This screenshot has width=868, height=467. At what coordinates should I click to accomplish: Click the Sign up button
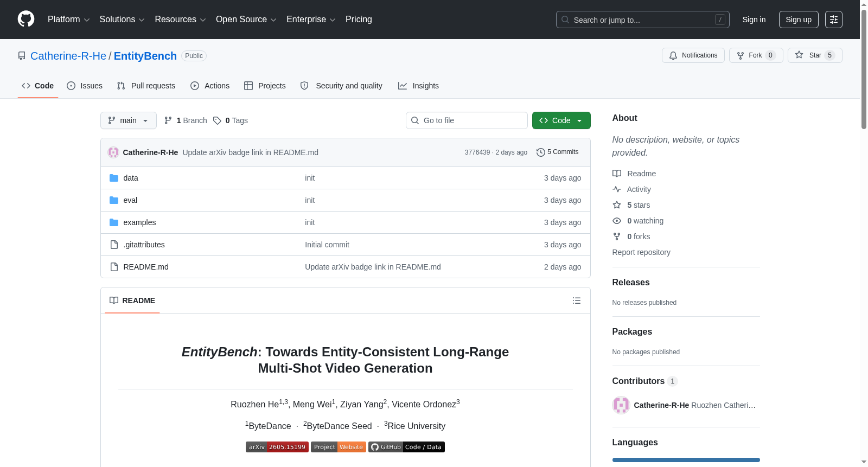click(x=799, y=20)
